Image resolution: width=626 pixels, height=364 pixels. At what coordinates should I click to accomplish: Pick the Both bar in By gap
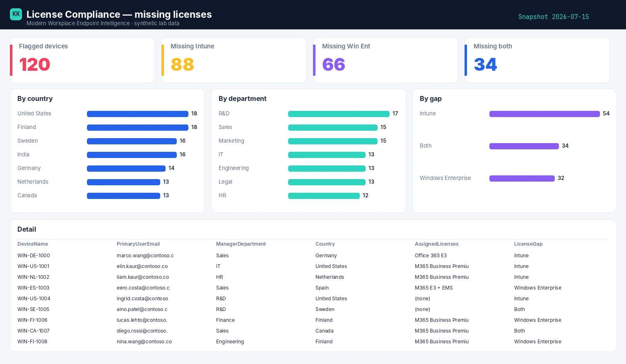pos(524,146)
